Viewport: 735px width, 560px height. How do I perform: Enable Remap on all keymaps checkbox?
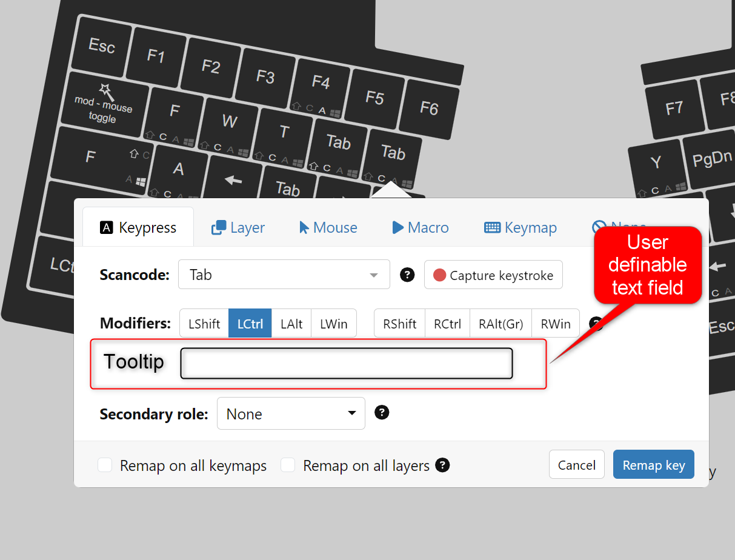105,465
